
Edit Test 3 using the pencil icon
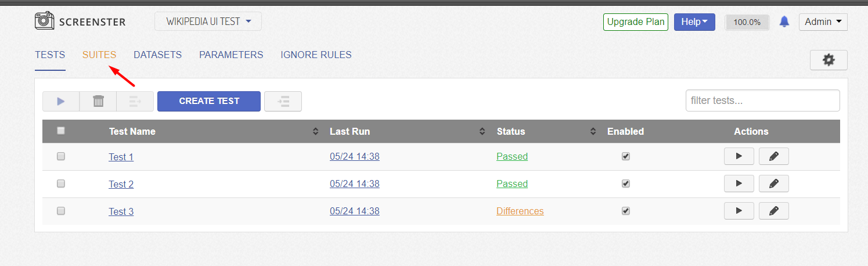pyautogui.click(x=774, y=211)
